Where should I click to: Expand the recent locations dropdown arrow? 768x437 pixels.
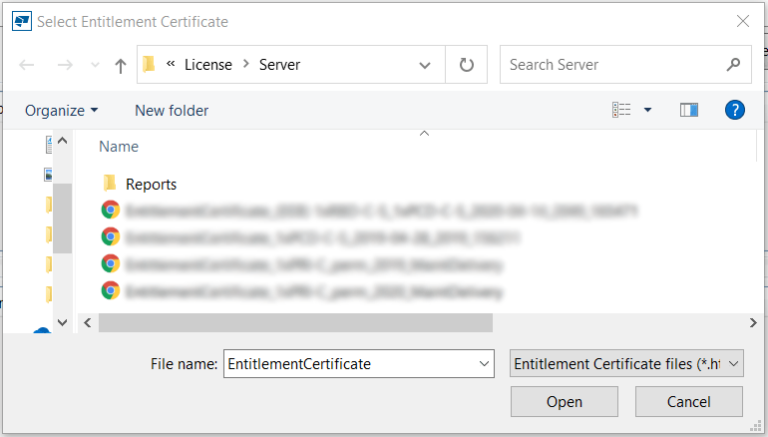(93, 65)
